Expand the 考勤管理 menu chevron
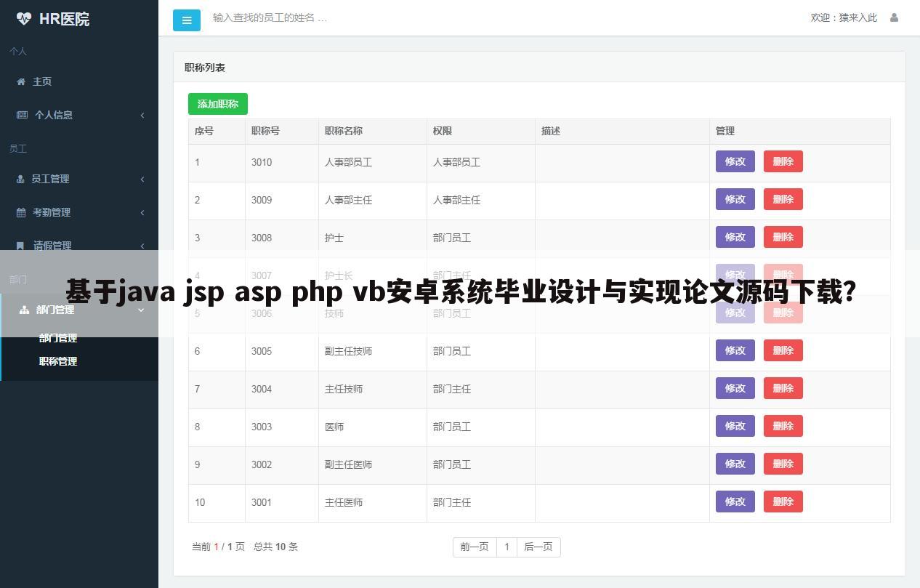The width and height of the screenshot is (920, 588). click(x=142, y=212)
